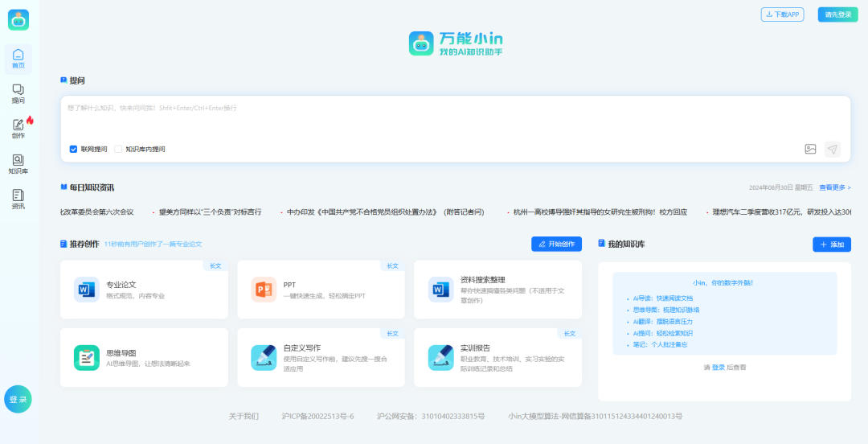Click the 下载APP button
The image size is (868, 444).
(782, 14)
